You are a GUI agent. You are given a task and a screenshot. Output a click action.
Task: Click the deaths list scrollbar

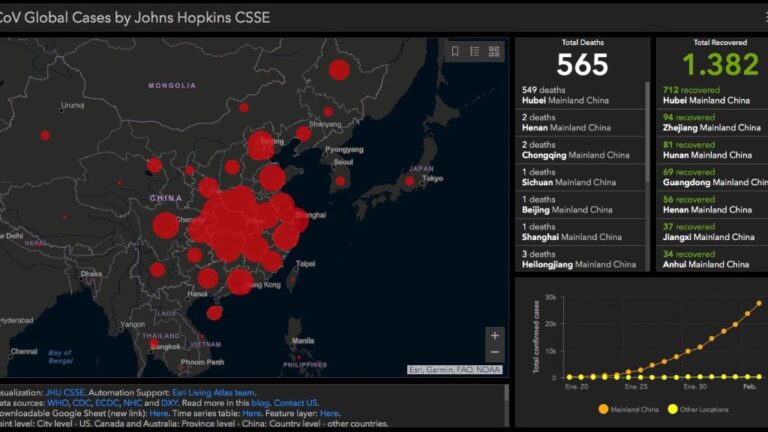pos(648,150)
